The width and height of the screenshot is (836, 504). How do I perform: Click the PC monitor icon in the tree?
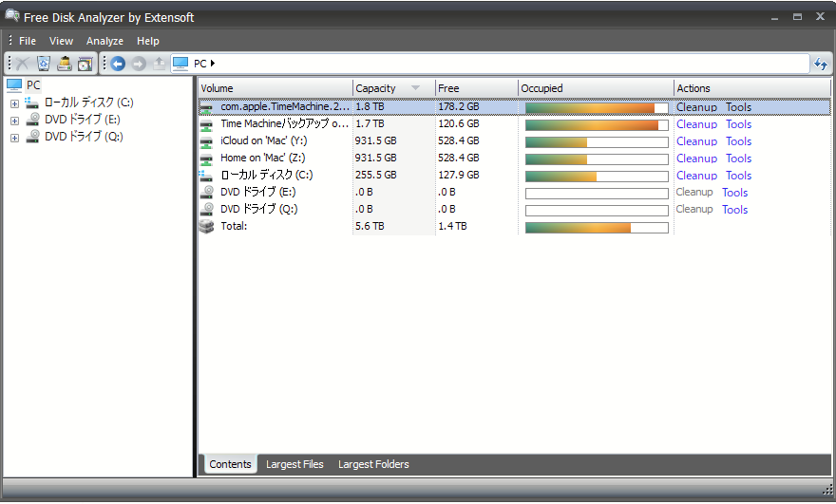(x=14, y=85)
